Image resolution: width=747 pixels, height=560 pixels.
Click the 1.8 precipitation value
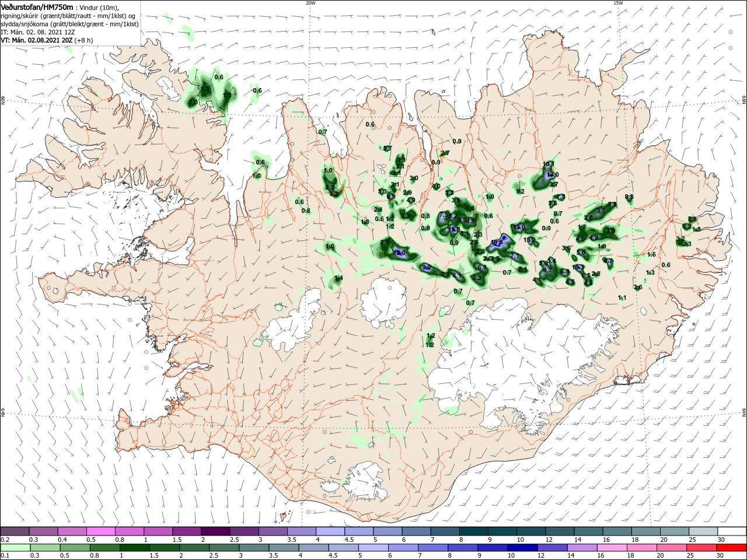pyautogui.click(x=365, y=222)
